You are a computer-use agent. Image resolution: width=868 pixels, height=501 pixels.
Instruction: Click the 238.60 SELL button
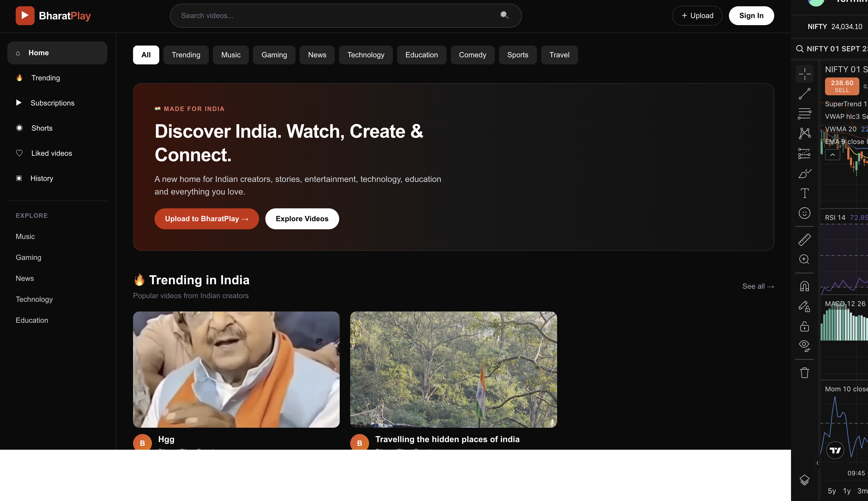[x=842, y=86]
